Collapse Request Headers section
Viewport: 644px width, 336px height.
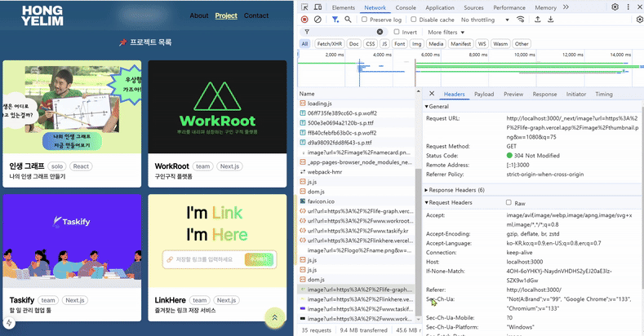click(448, 202)
